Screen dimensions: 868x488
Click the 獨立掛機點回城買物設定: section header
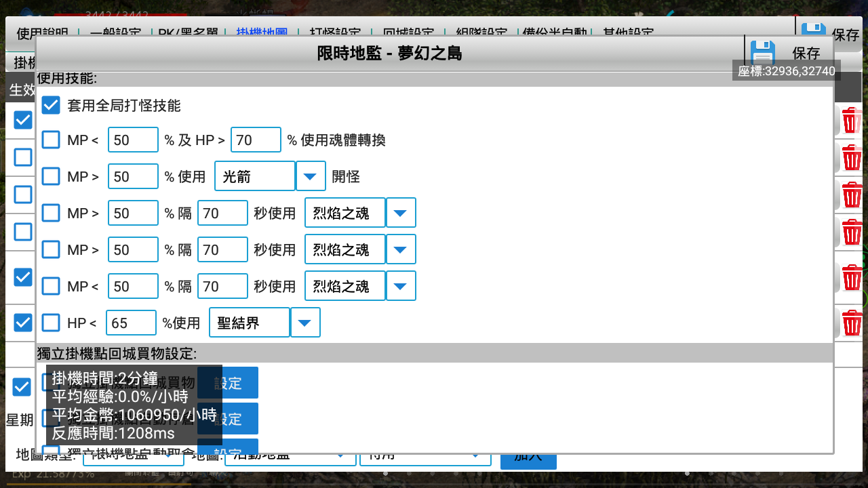(117, 353)
